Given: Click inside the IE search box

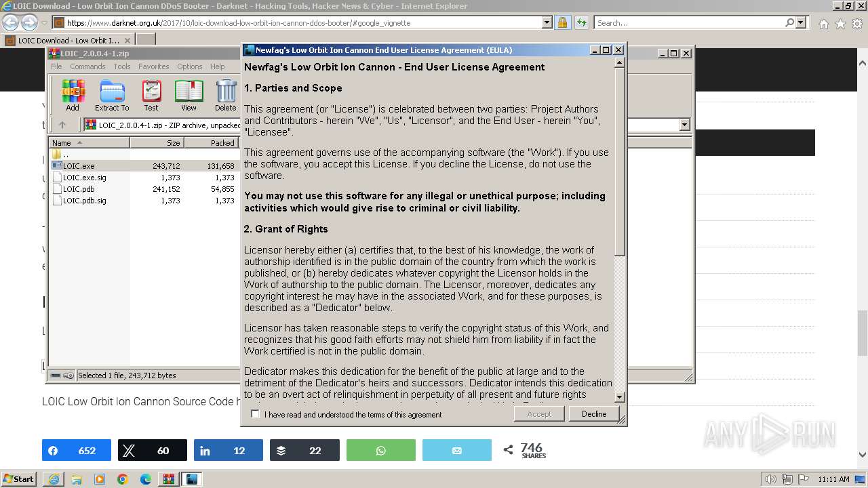Looking at the screenshot, I should [x=689, y=23].
